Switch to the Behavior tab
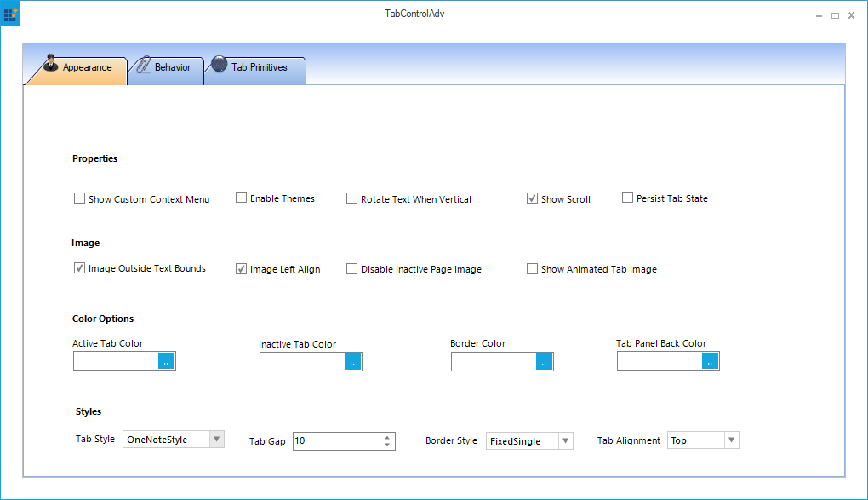868x500 pixels. point(172,67)
